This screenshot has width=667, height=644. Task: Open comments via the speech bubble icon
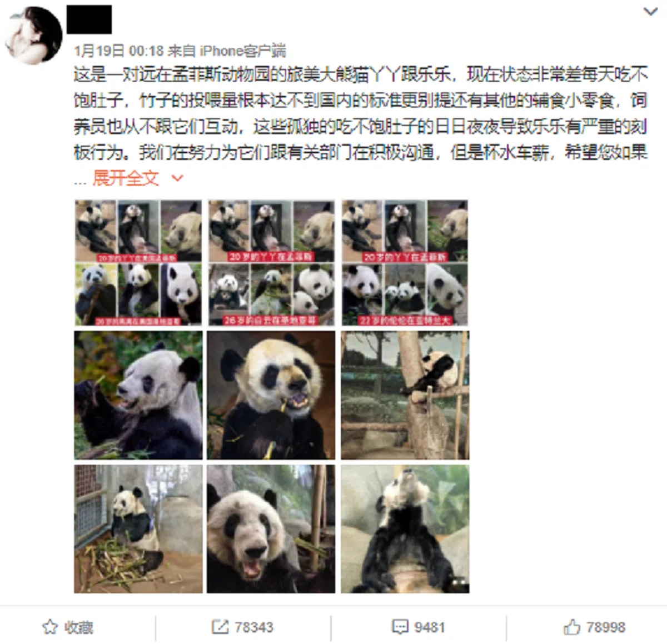tap(400, 628)
